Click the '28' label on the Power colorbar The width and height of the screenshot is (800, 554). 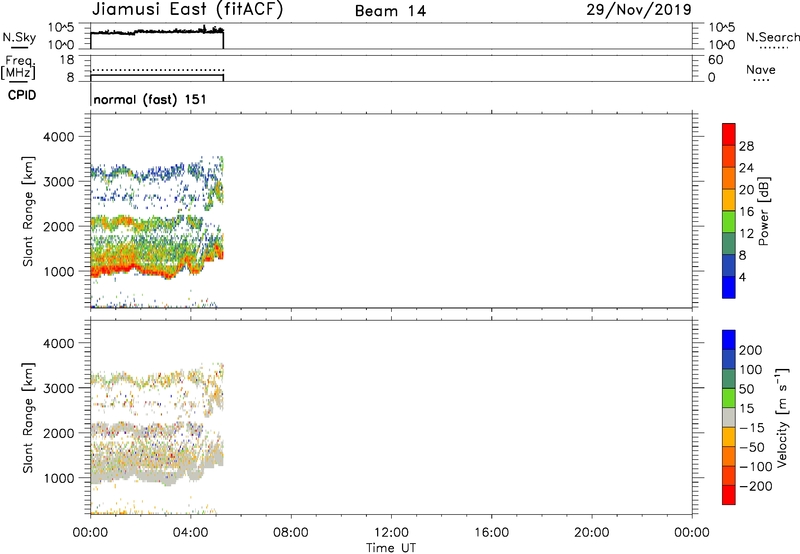pos(746,146)
